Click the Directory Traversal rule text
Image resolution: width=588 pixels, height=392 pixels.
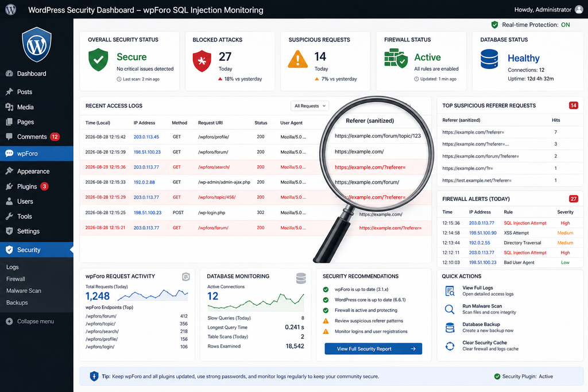click(x=523, y=243)
